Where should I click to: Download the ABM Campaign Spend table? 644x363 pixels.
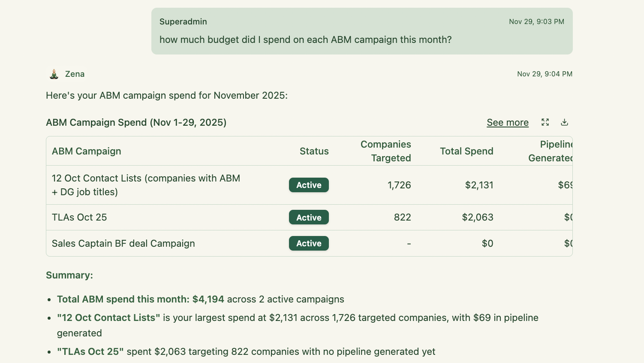(x=564, y=122)
